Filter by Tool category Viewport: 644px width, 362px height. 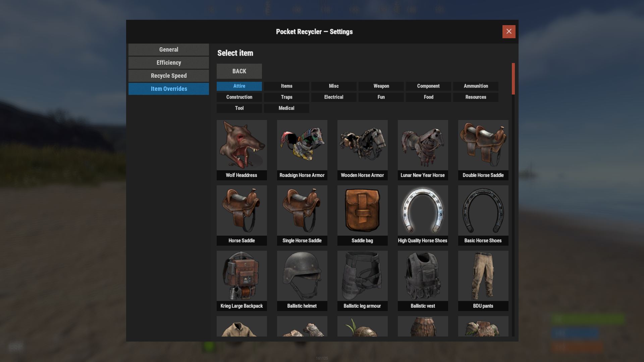[239, 108]
